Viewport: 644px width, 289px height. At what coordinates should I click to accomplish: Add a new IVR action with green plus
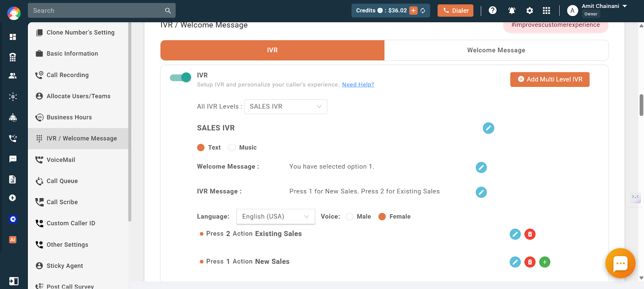pos(545,262)
